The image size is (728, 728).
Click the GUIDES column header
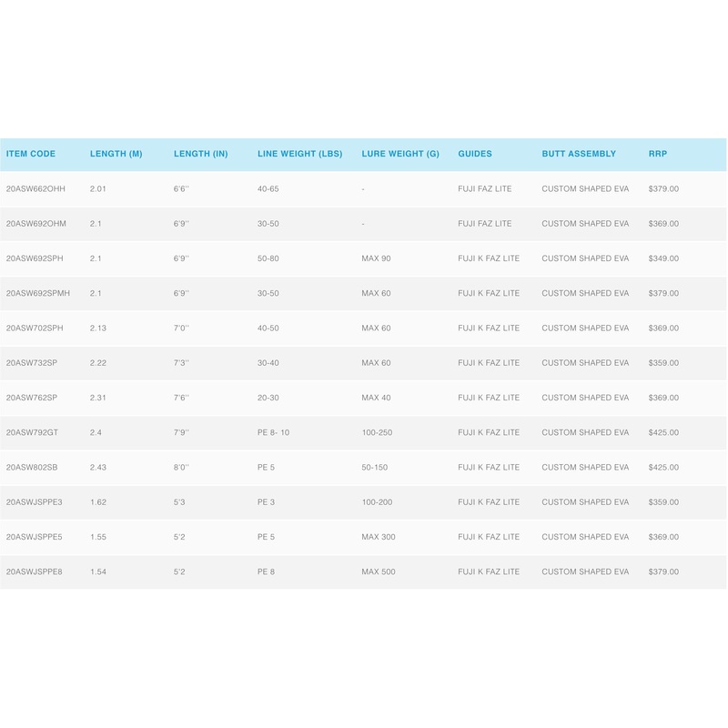[x=475, y=154]
